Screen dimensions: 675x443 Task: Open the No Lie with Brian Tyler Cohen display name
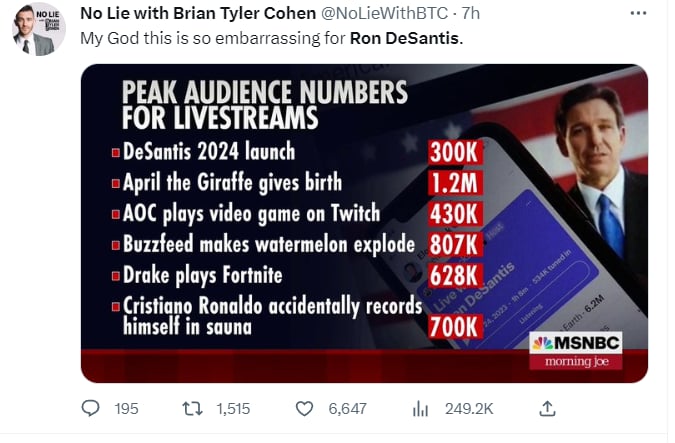[198, 13]
